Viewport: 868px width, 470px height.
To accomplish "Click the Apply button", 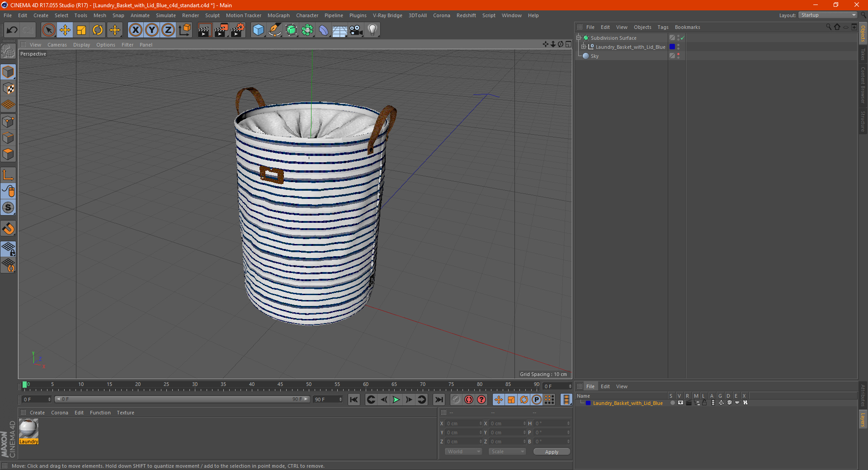I will [x=551, y=451].
